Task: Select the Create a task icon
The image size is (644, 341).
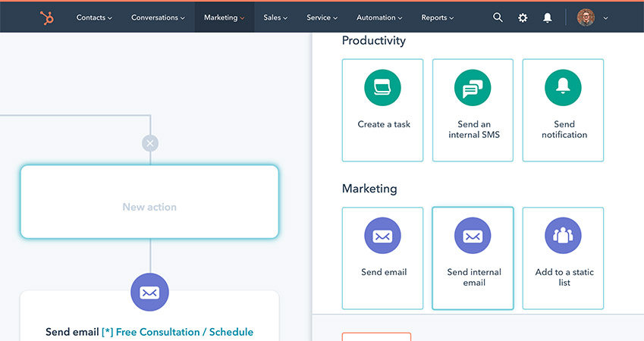Action: tap(382, 88)
